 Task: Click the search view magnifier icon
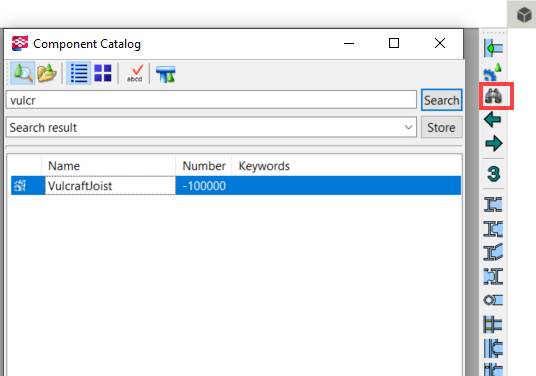(x=23, y=73)
